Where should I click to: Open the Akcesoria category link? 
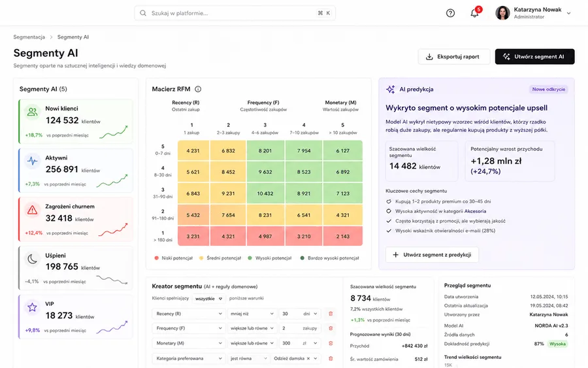click(475, 211)
